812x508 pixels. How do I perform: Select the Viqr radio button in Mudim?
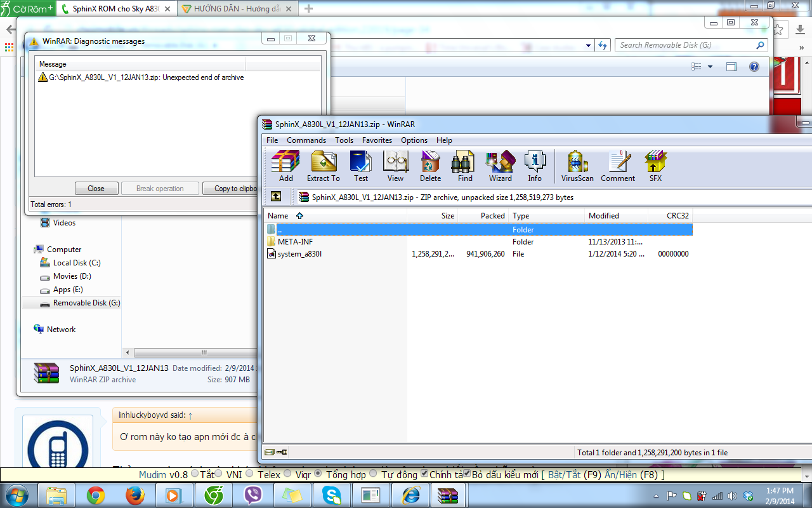[x=287, y=474]
